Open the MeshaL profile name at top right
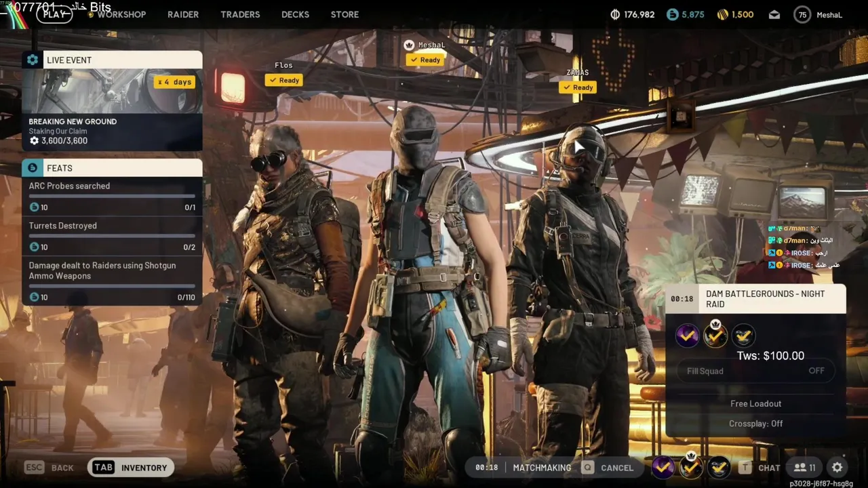This screenshot has width=868, height=488. [x=829, y=14]
